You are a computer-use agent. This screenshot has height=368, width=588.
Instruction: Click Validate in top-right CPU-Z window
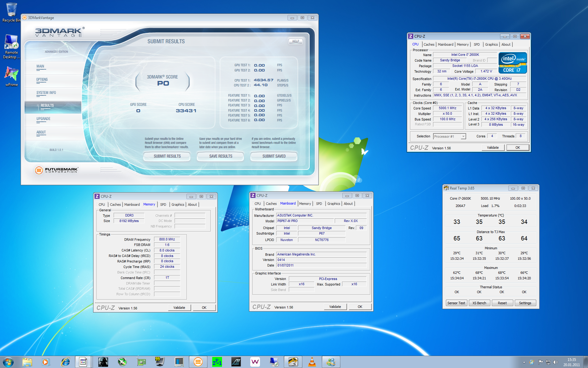click(493, 148)
